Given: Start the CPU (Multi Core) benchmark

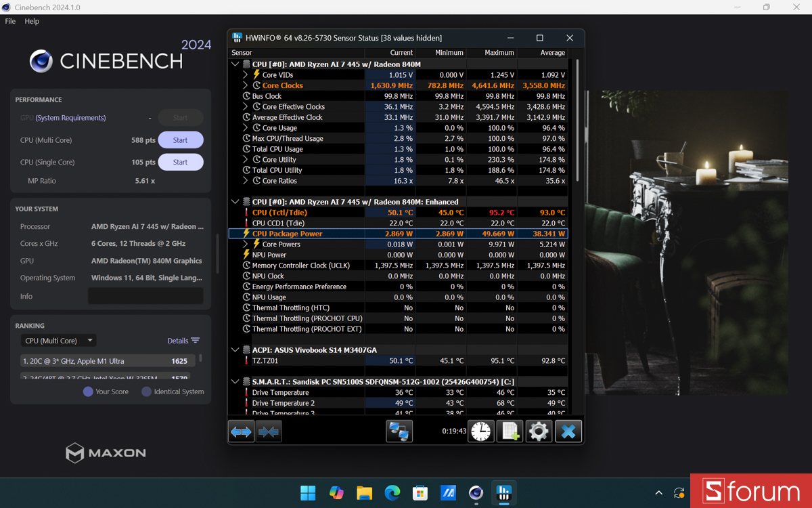Looking at the screenshot, I should tap(180, 140).
